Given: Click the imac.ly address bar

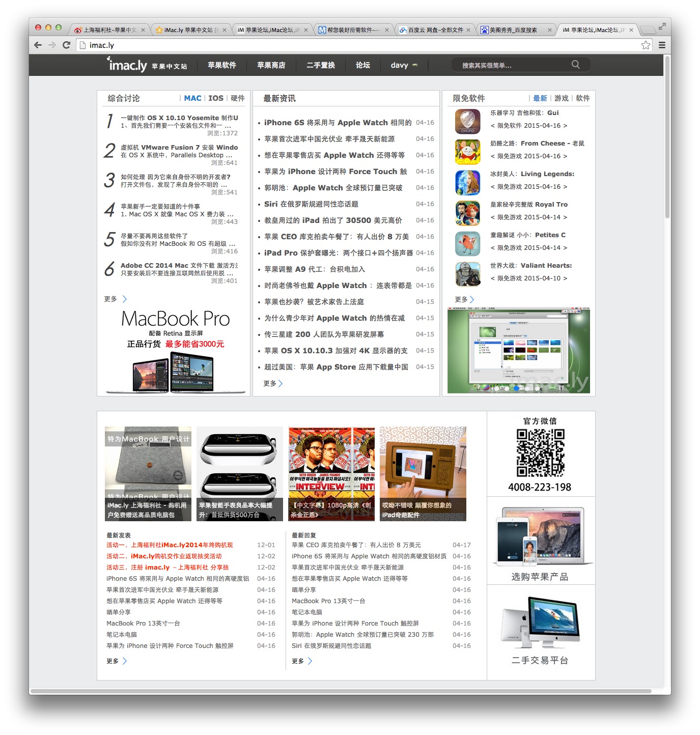Looking at the screenshot, I should [x=359, y=45].
